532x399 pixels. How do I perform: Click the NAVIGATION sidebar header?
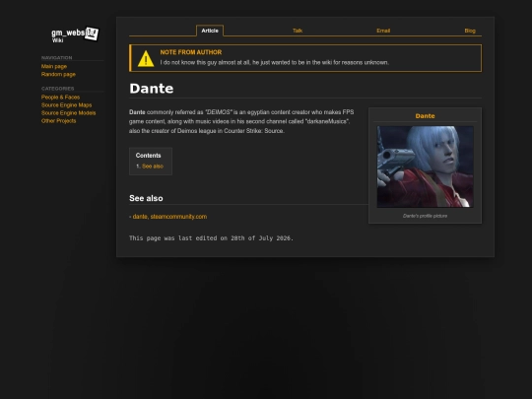click(57, 58)
